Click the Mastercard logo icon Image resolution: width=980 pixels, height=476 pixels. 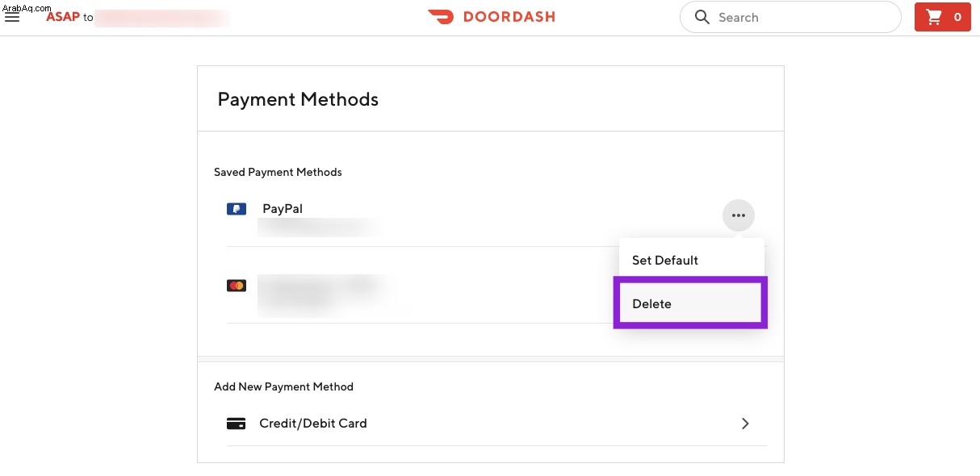236,286
